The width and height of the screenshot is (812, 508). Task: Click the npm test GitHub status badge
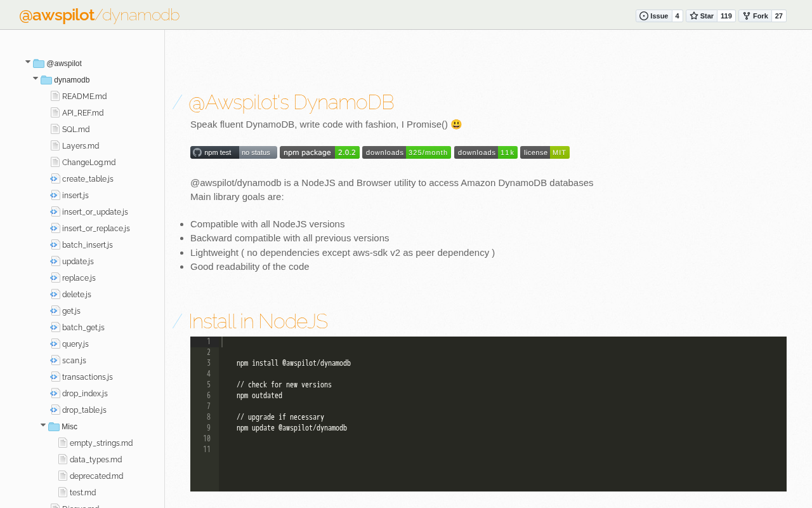[233, 152]
